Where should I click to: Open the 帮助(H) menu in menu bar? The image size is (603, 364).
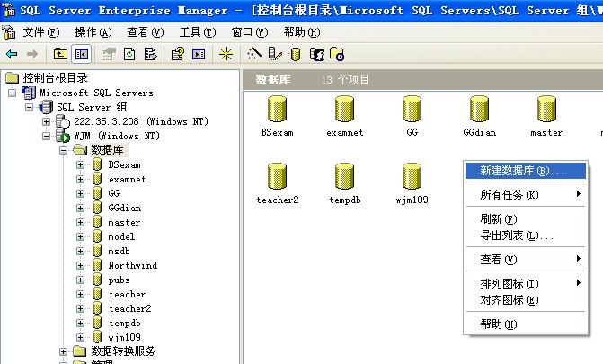pos(302,32)
